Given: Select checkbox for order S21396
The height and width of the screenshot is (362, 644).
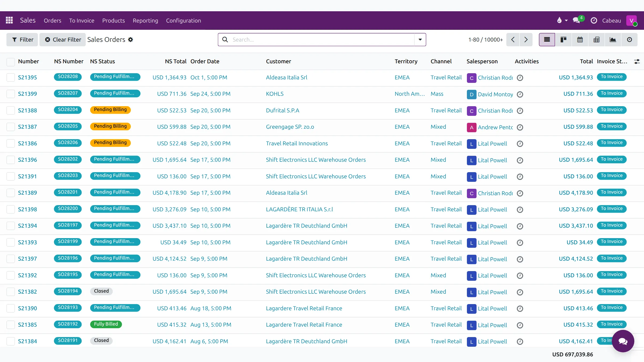Looking at the screenshot, I should click(11, 160).
